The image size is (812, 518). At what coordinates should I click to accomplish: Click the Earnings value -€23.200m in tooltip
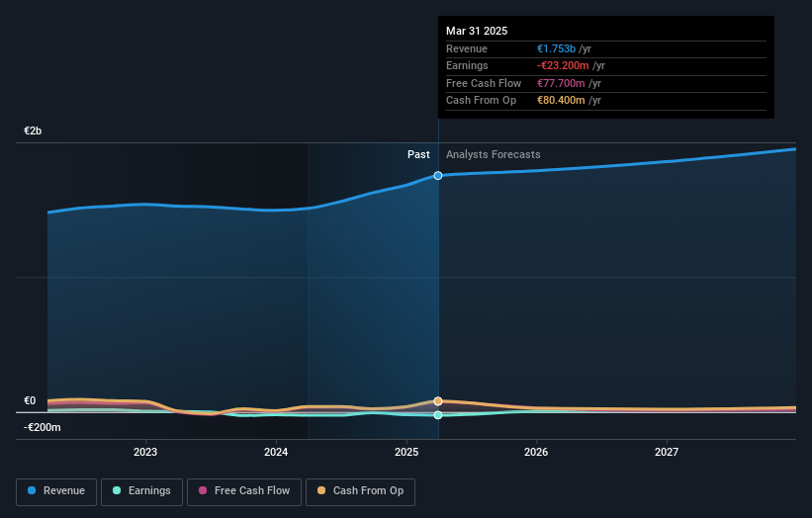click(563, 65)
